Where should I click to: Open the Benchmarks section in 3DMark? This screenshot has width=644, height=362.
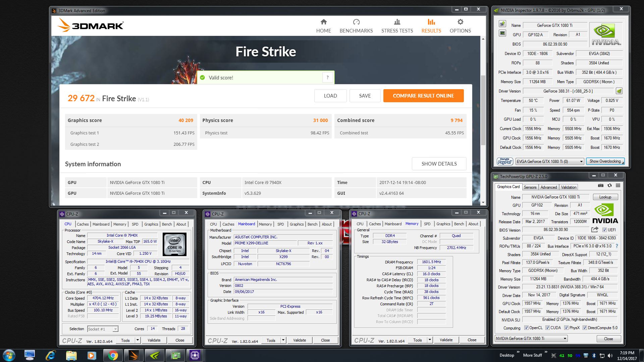(x=356, y=26)
